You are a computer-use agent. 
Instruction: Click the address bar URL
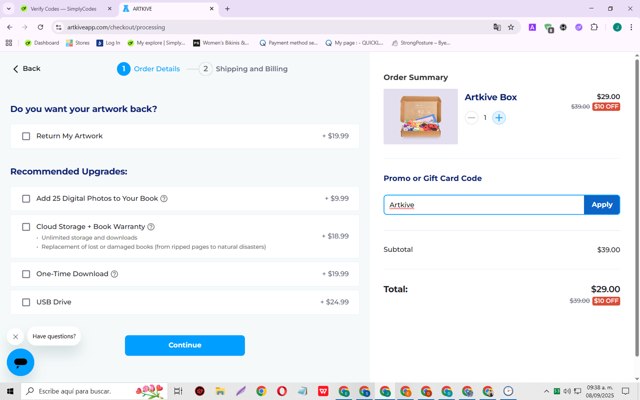116,27
